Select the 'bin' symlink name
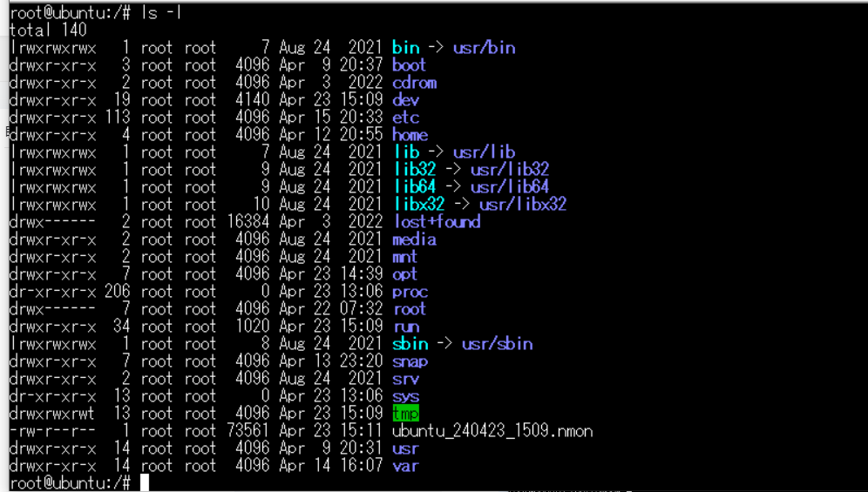The width and height of the screenshot is (868, 492). tap(406, 48)
